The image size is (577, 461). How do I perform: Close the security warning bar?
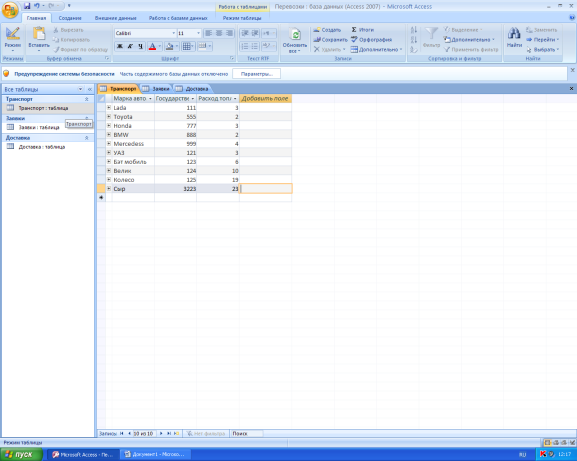tap(572, 70)
